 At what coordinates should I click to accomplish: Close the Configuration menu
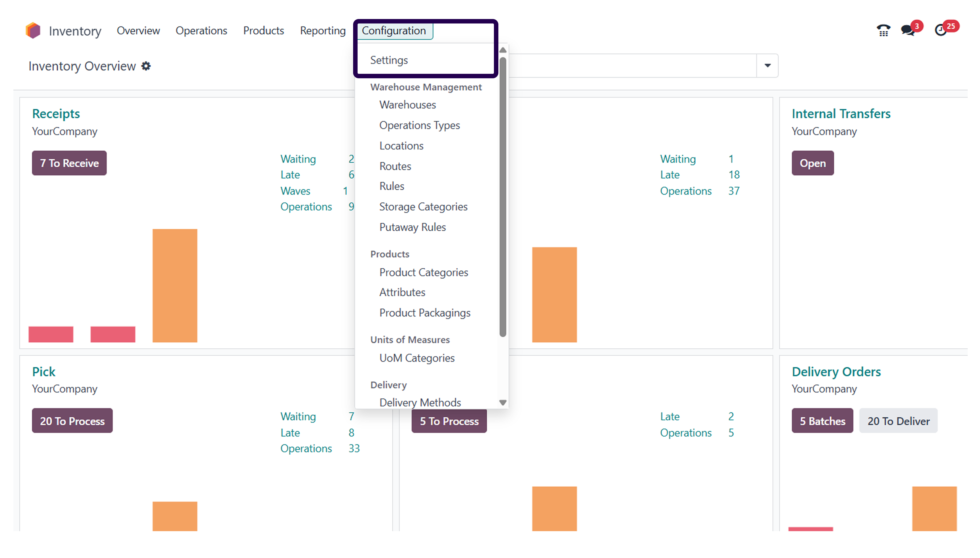[x=394, y=31]
